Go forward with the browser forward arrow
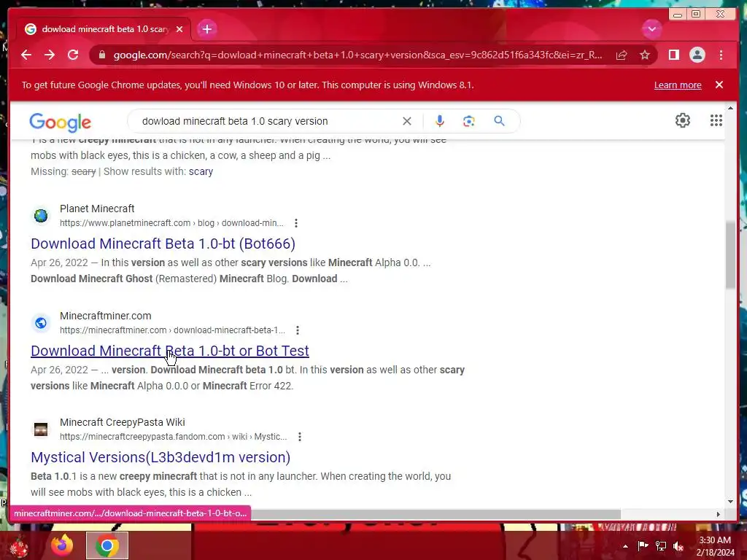Image resolution: width=747 pixels, height=560 pixels. [50, 55]
